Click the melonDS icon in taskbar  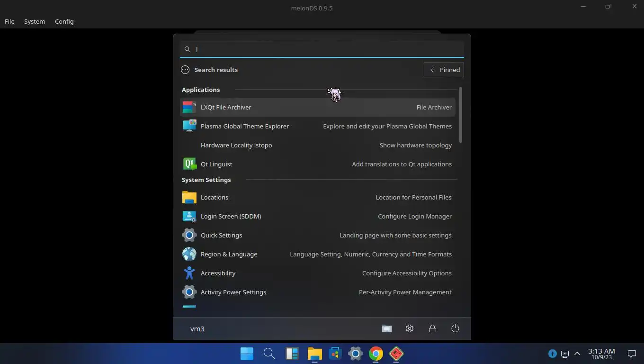pyautogui.click(x=396, y=354)
